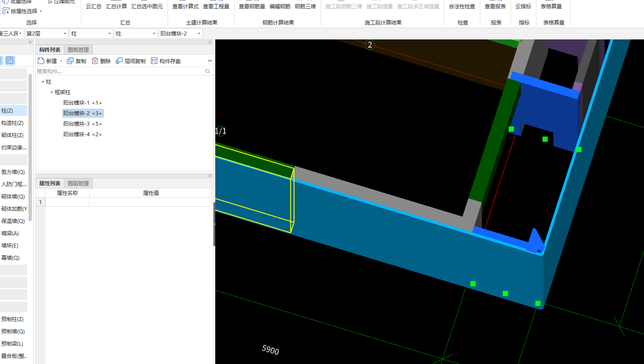Viewport: 644px width, 364px height.
Task: Click the first property value cell in row 1
Action: coord(150,202)
